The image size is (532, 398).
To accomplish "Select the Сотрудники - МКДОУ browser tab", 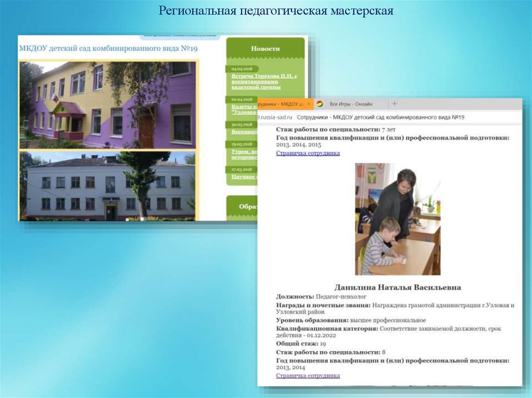I will point(285,104).
